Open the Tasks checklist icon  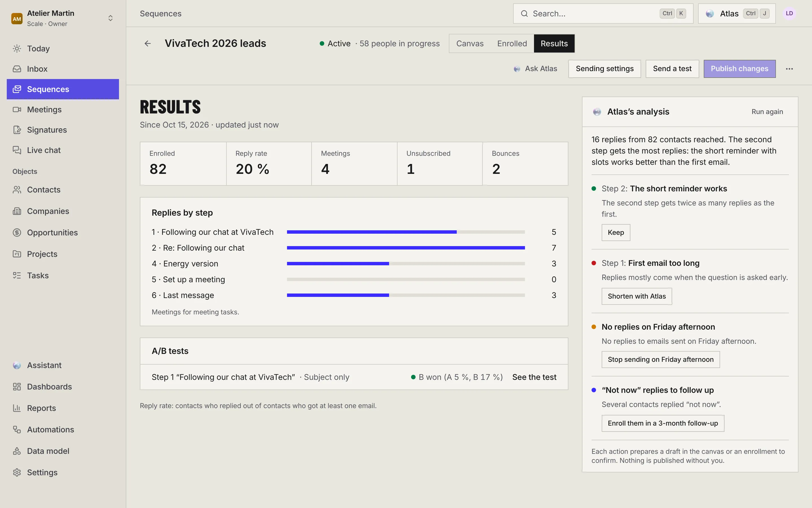(17, 275)
